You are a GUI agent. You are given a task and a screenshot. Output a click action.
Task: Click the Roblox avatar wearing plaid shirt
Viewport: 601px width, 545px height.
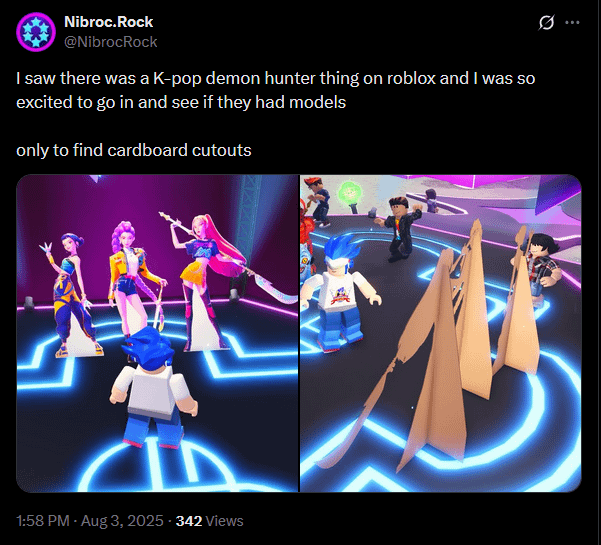[x=540, y=264]
